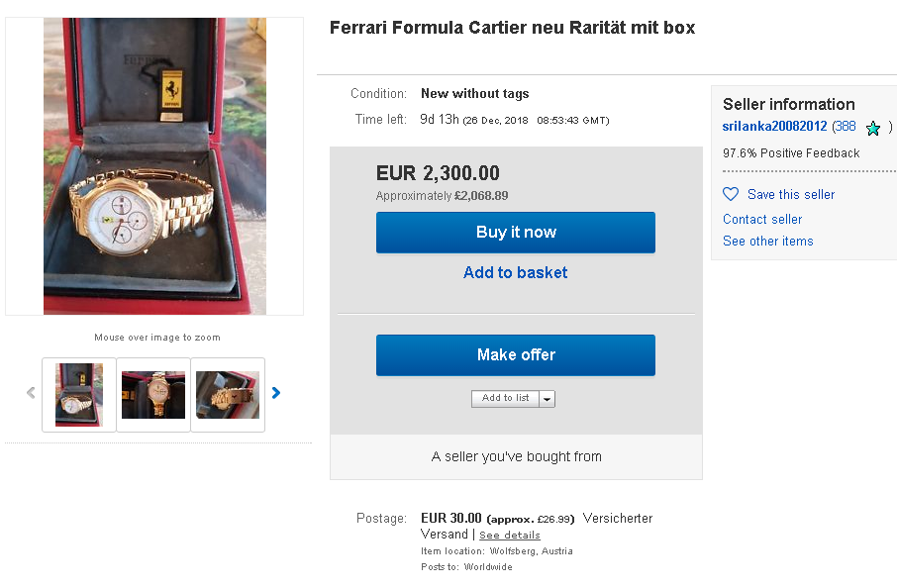Screen dimensions: 897x588
Task: Click the teal feedback star icon
Action: [x=872, y=128]
